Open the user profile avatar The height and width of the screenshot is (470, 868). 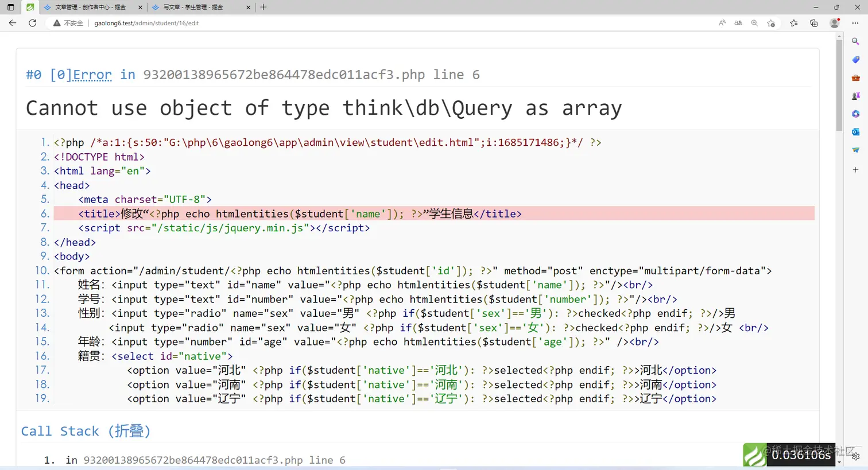(835, 23)
